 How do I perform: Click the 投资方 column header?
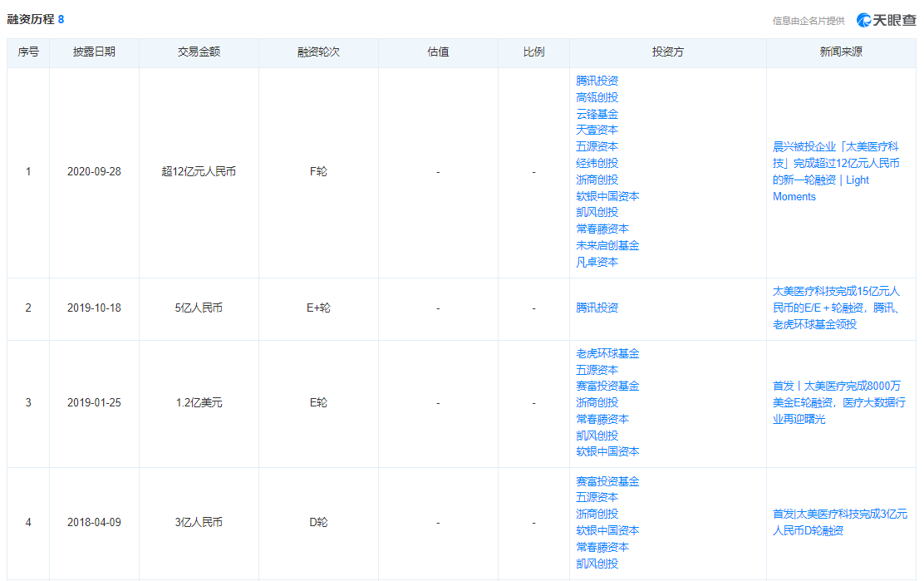click(x=667, y=52)
